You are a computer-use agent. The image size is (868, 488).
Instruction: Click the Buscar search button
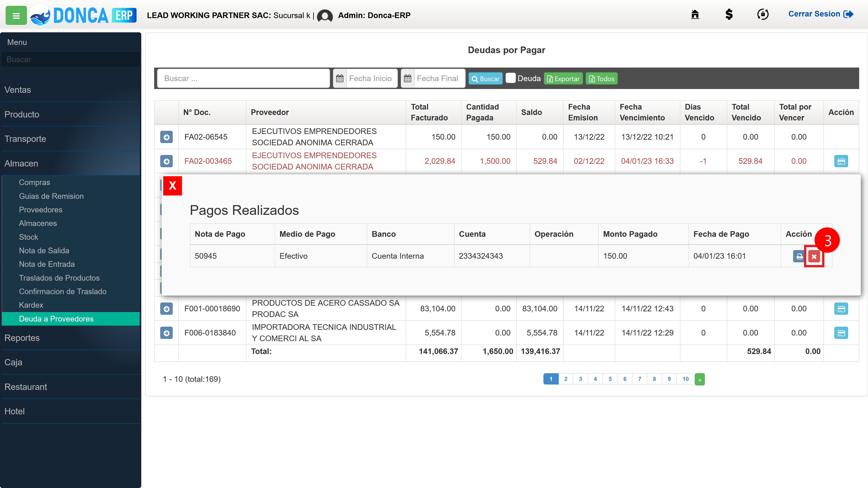coord(486,78)
